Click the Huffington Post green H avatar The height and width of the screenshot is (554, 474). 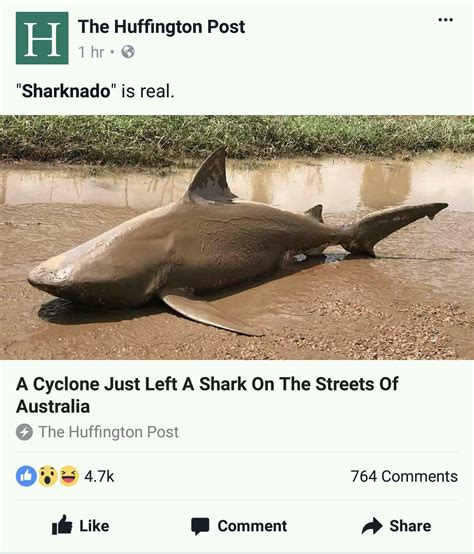(42, 38)
